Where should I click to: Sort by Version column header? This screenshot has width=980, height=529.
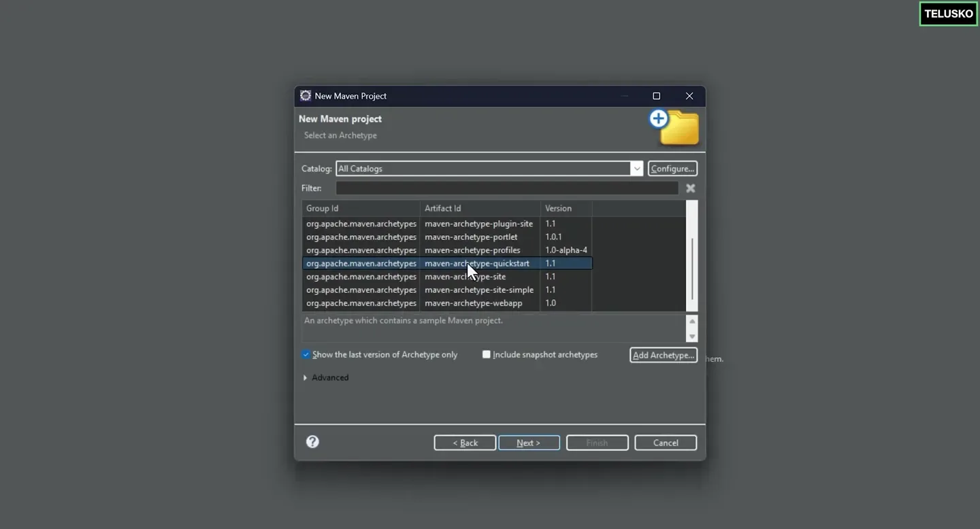tap(566, 208)
